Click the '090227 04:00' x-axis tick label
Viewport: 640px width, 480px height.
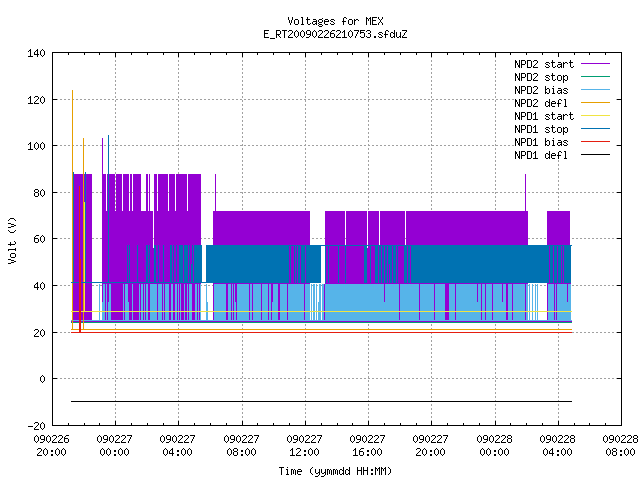click(x=178, y=446)
